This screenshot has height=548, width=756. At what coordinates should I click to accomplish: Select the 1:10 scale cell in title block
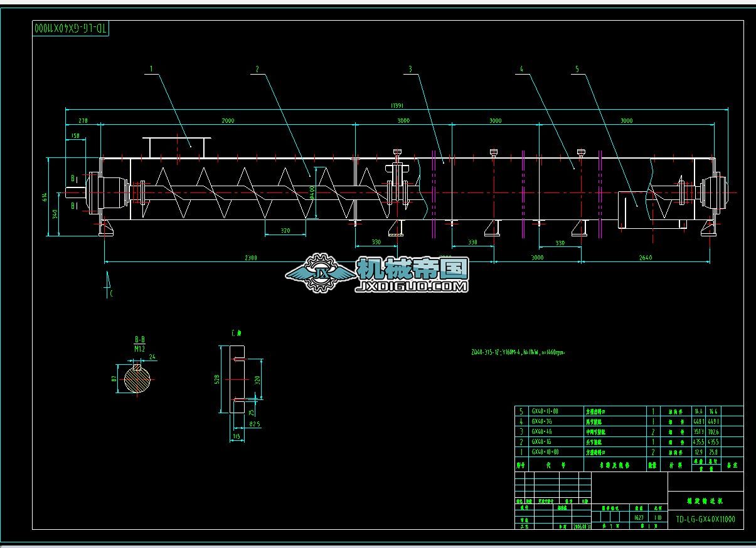tap(658, 518)
